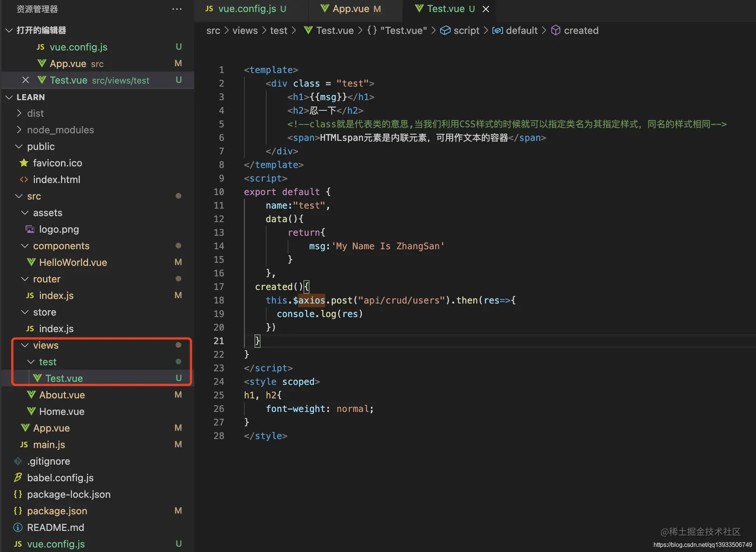756x552 pixels.
Task: Click the index.html file type icon
Action: [23, 179]
